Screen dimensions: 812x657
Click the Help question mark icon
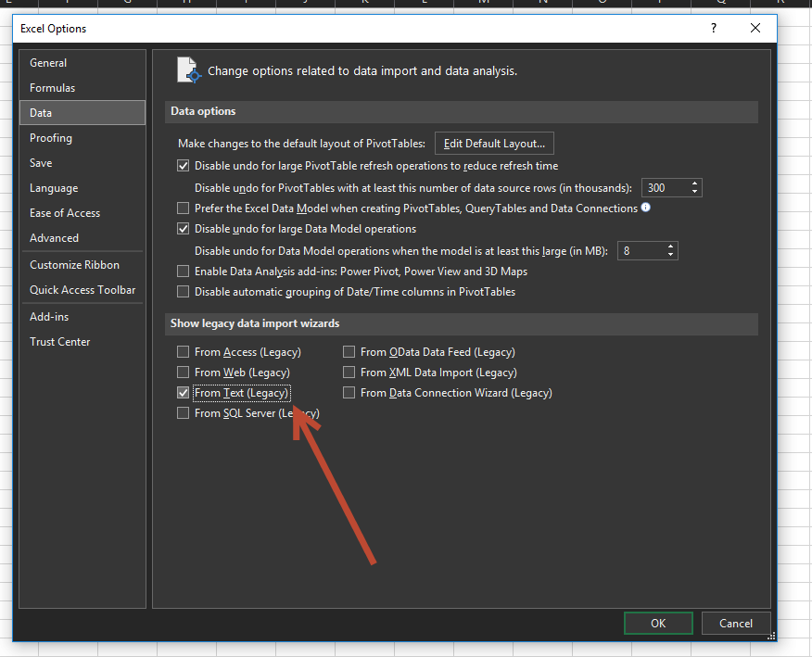pyautogui.click(x=714, y=28)
